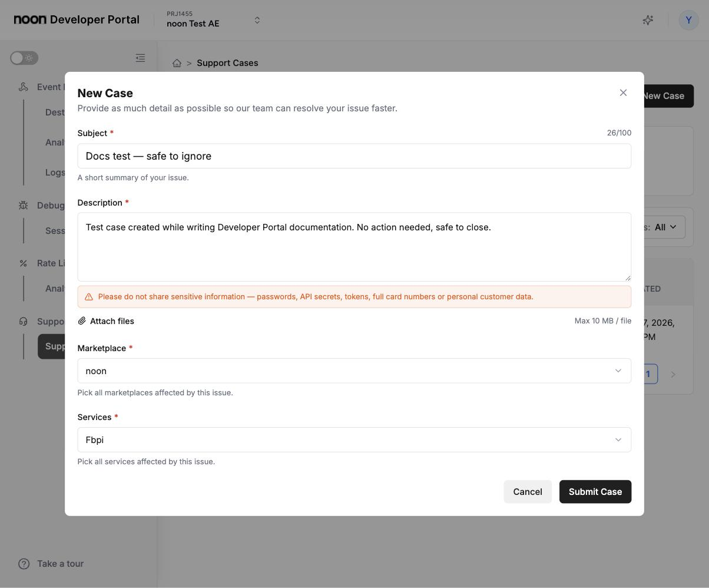Click the Debug section bug icon

coord(24,205)
